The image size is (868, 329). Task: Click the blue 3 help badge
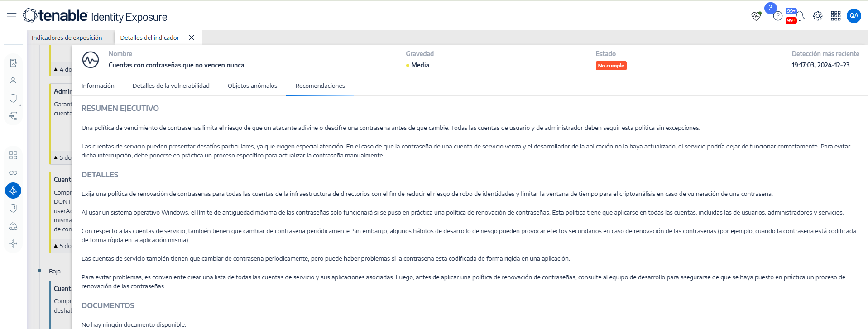click(x=770, y=8)
